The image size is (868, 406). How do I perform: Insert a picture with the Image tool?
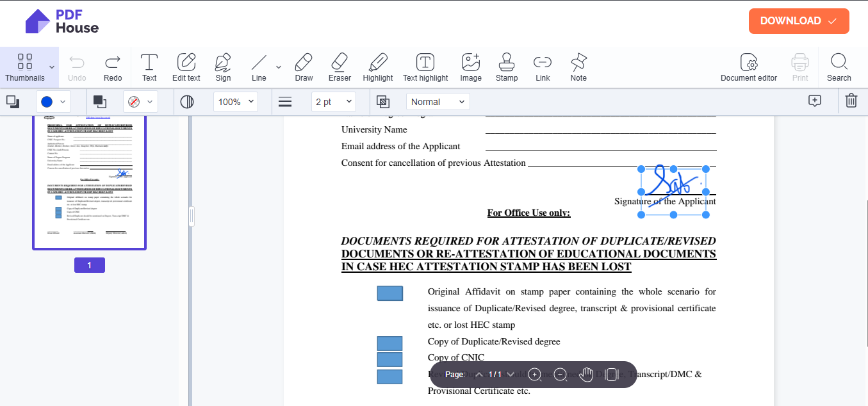pos(471,67)
